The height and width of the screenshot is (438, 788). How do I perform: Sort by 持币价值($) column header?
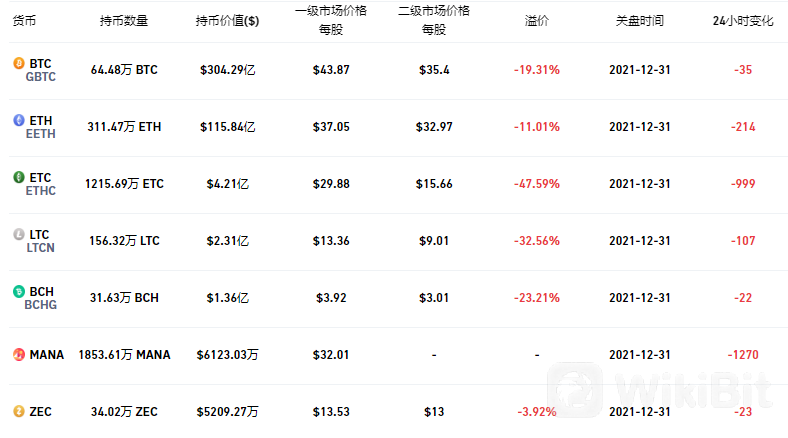[227, 21]
